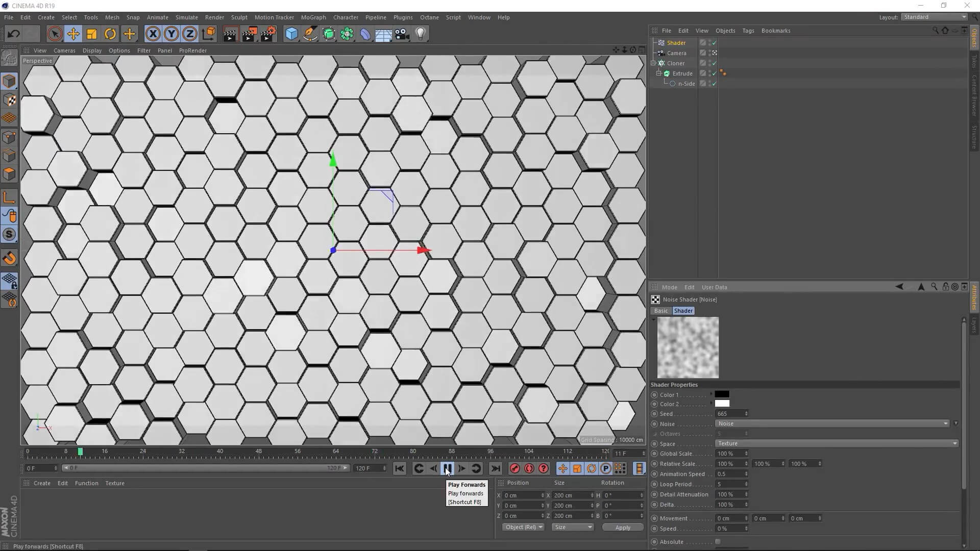Viewport: 980px width, 551px height.
Task: Open the Edit Render Settings icon
Action: point(268,34)
